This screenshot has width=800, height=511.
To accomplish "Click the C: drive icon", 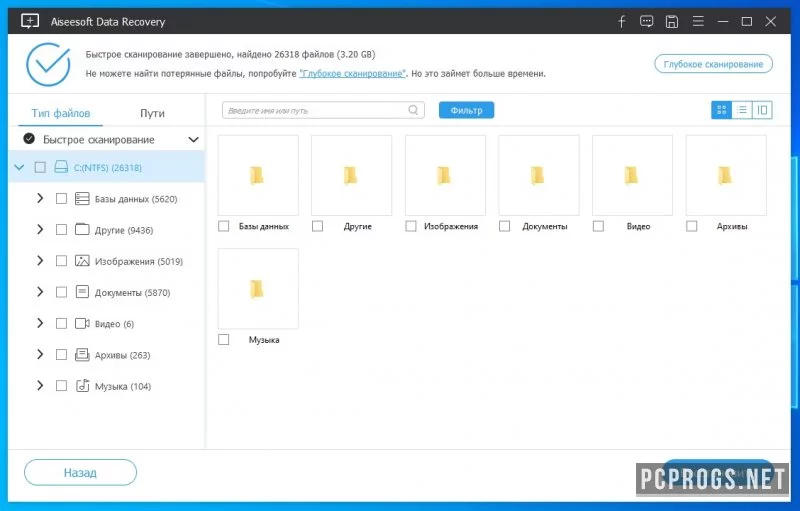I will [61, 167].
